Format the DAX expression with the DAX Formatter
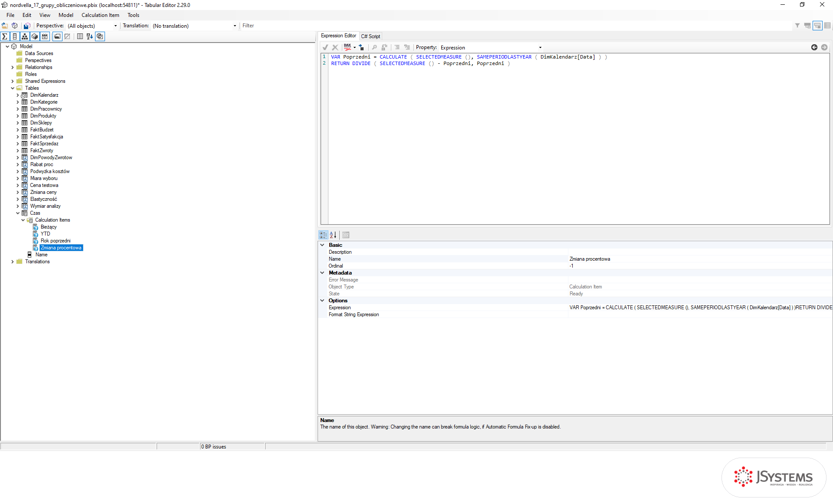 point(347,47)
